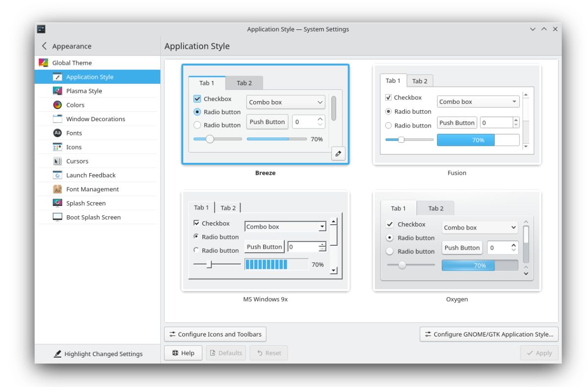The width and height of the screenshot is (588, 387).
Task: Click the Global Theme icon
Action: 44,63
